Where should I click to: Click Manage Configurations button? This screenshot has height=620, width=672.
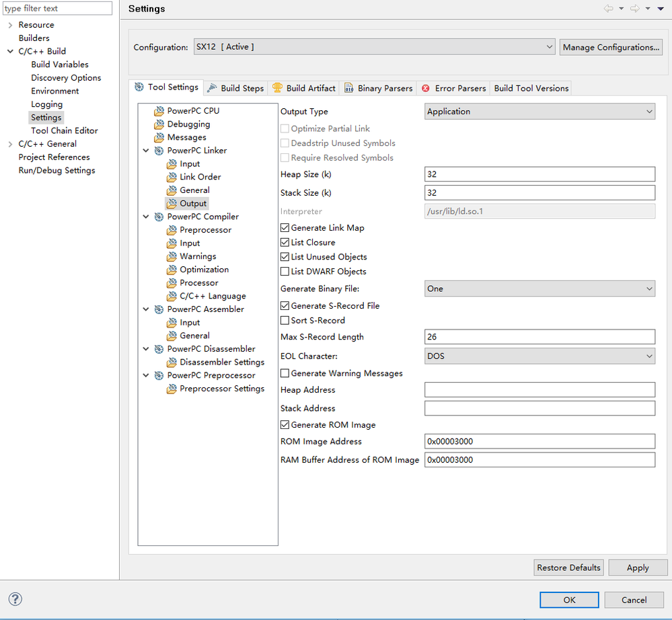611,47
